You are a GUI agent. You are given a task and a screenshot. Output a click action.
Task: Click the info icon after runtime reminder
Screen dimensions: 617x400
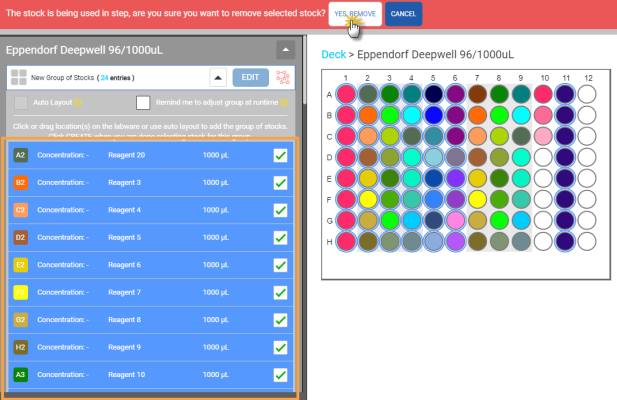[x=284, y=103]
